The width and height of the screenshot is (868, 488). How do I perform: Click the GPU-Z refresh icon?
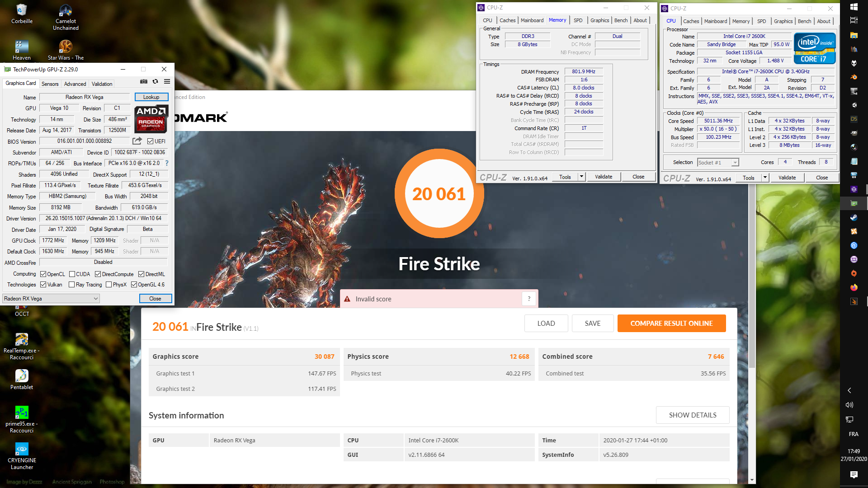(x=155, y=81)
